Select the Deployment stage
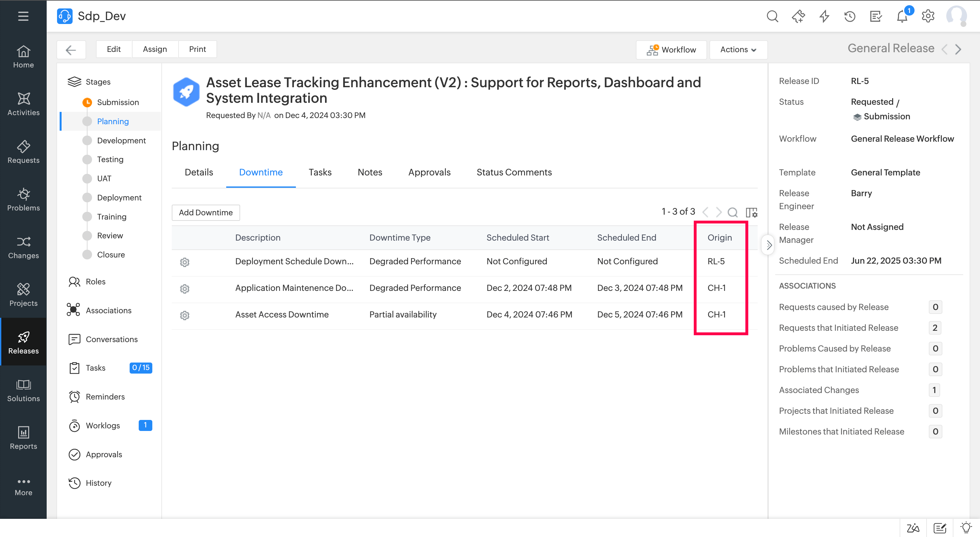This screenshot has width=980, height=537. pyautogui.click(x=119, y=197)
